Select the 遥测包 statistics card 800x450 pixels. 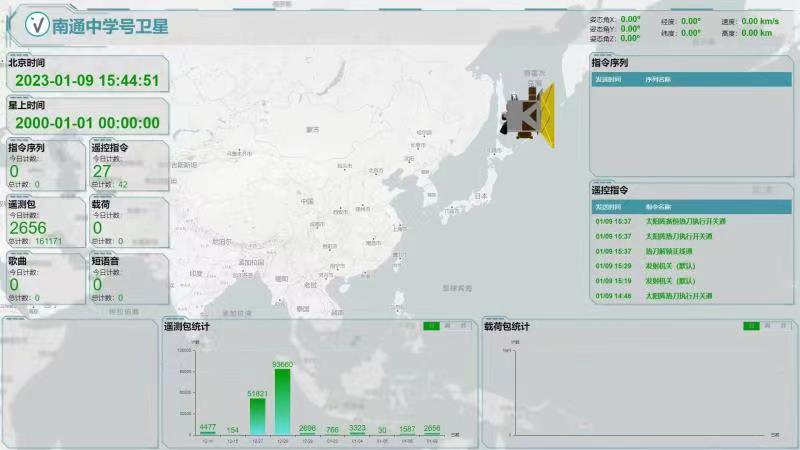[x=43, y=222]
